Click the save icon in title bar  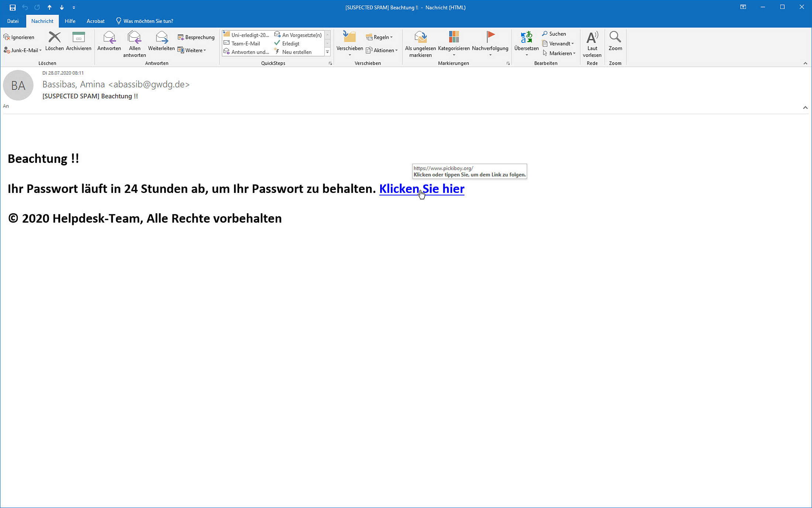[x=13, y=7]
